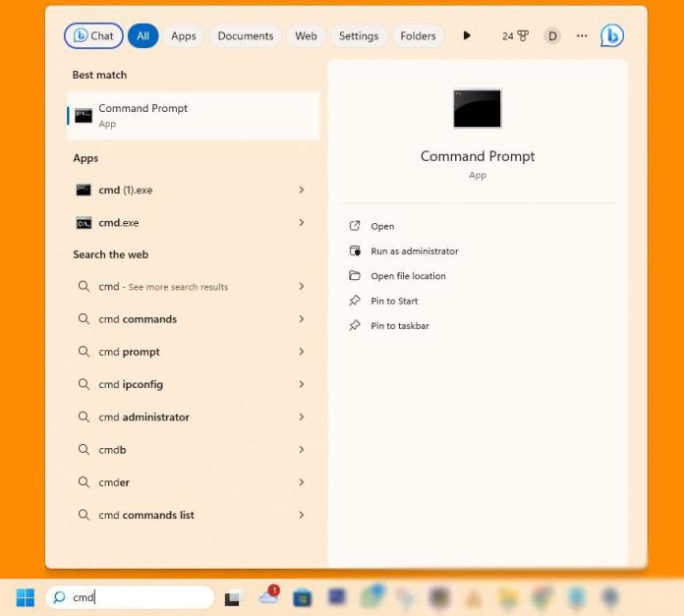Search the web for cmd administrator
684x616 pixels.
[194, 418]
